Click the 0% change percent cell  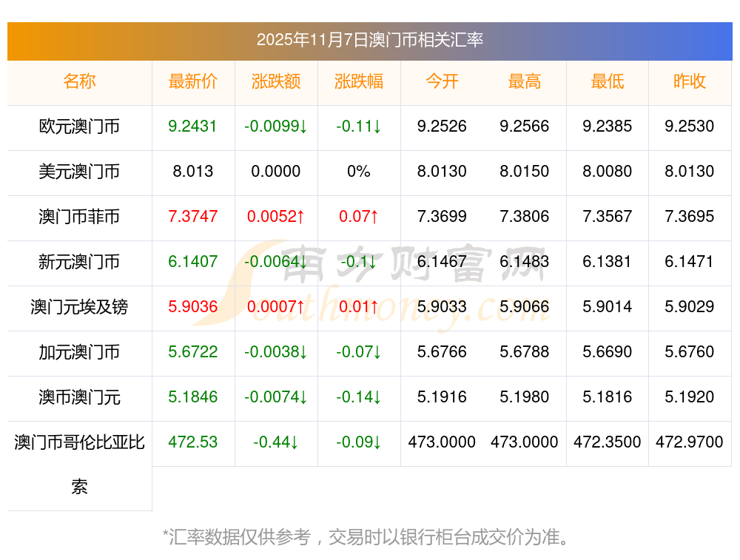point(359,172)
